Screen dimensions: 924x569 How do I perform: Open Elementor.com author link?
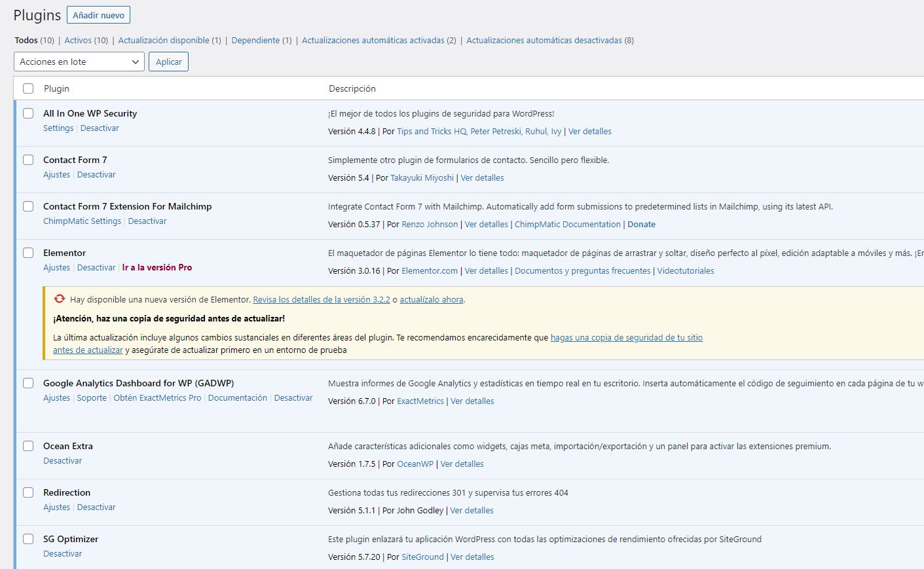pyautogui.click(x=430, y=271)
